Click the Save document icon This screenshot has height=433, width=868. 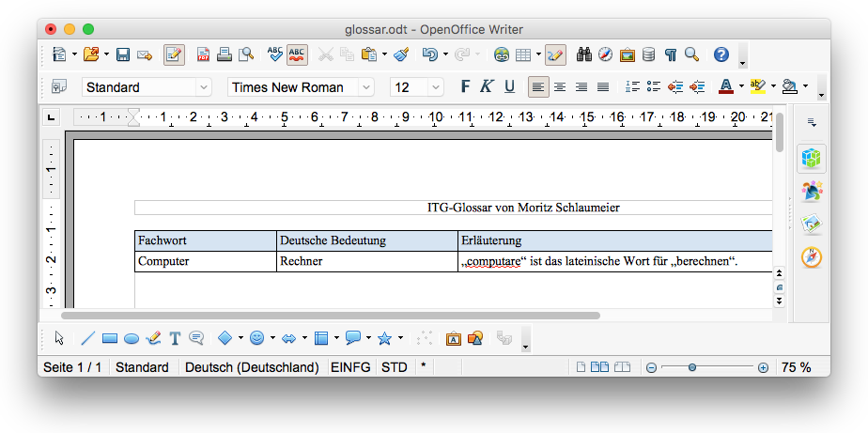coord(122,54)
